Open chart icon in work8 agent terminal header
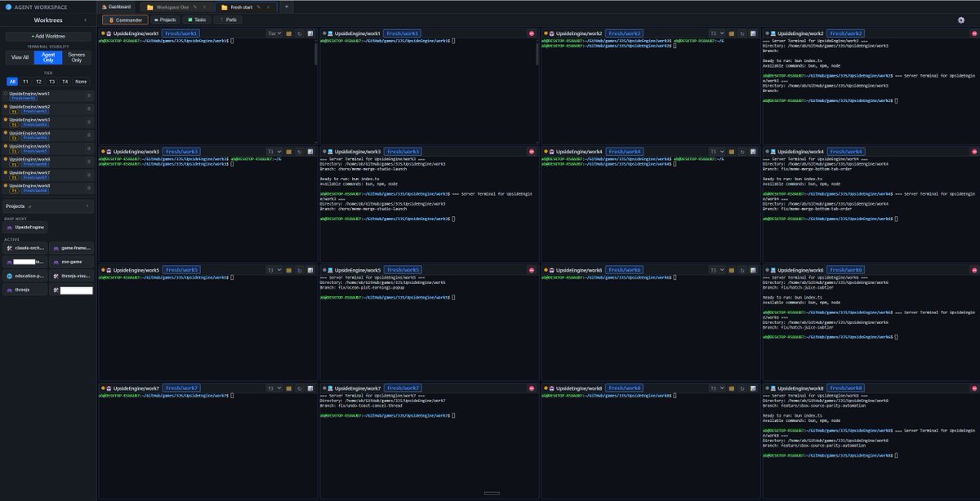Image resolution: width=980 pixels, height=501 pixels. click(x=754, y=388)
